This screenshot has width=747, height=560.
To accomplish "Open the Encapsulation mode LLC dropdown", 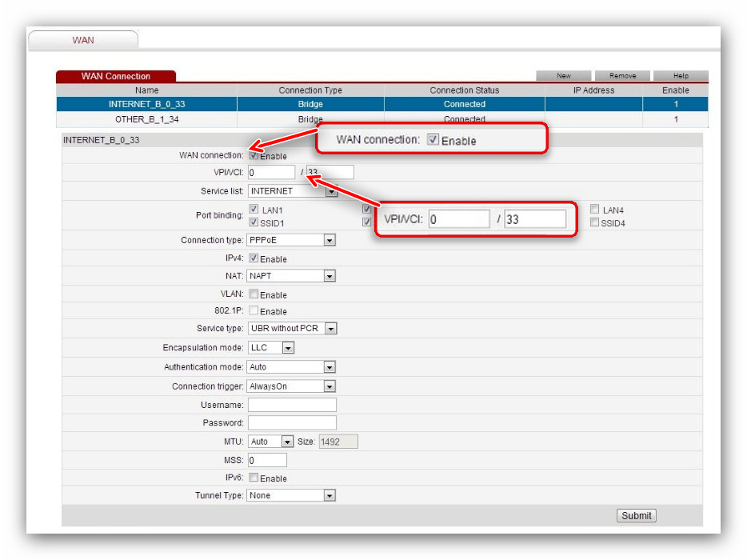I will coord(271,348).
